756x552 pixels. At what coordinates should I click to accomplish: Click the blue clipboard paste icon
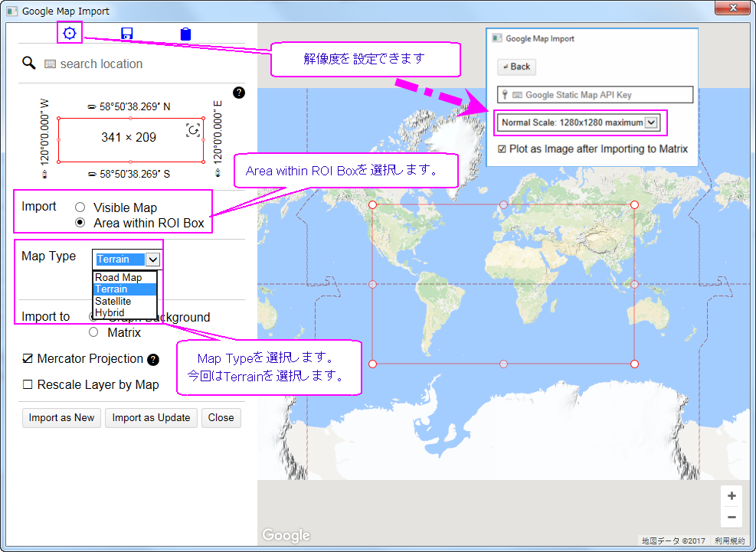[x=185, y=34]
